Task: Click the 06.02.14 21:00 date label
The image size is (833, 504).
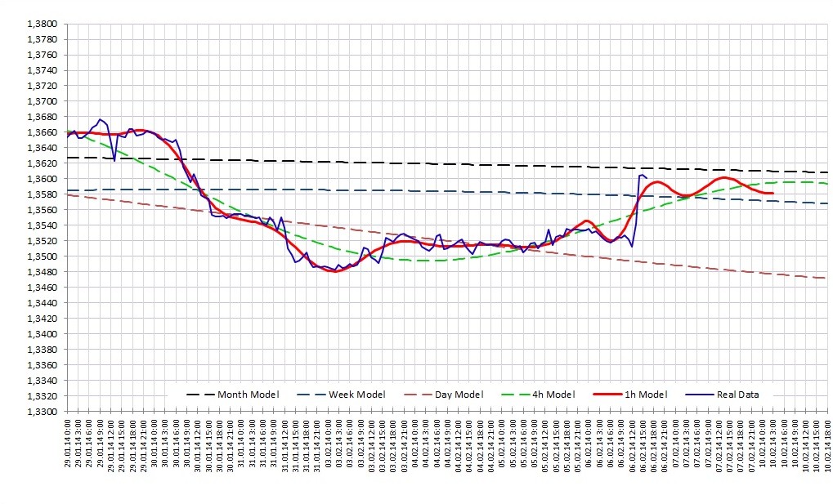Action: pyautogui.click(x=665, y=445)
